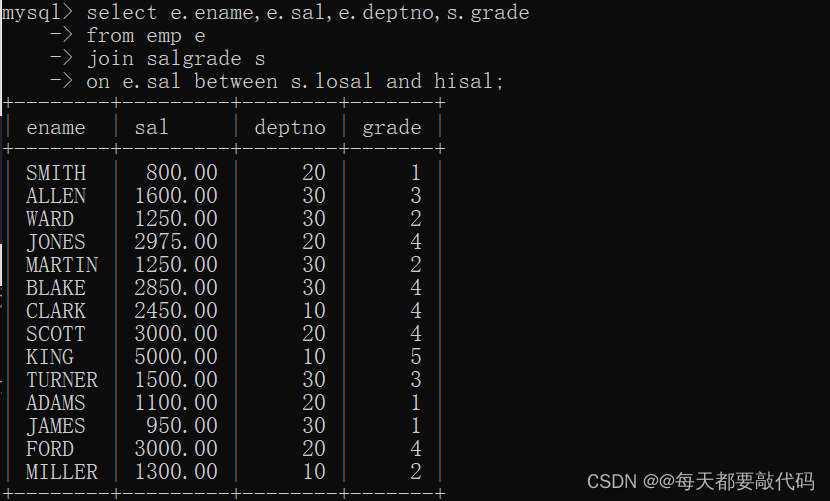Click the grade value in SMITH's row

(x=416, y=173)
